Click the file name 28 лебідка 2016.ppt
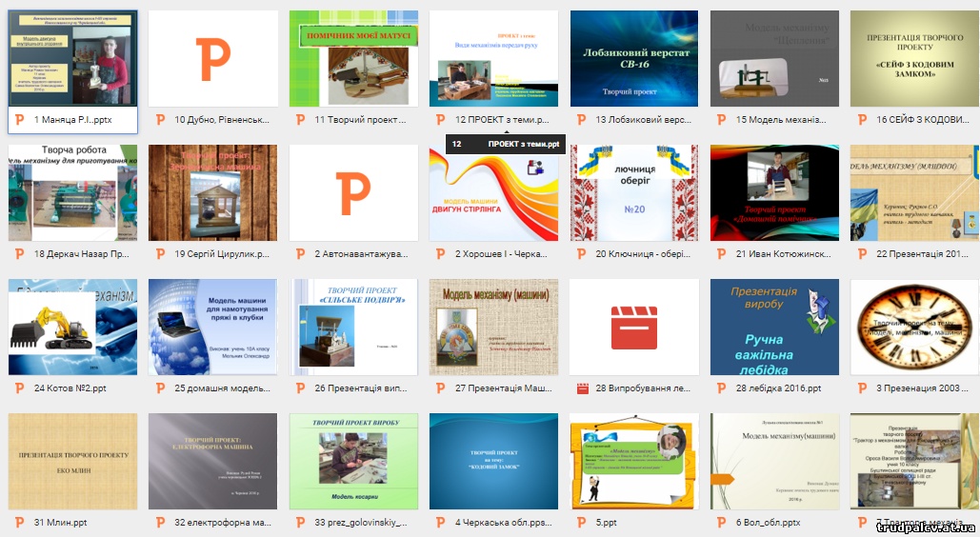The image size is (980, 537). coord(778,388)
